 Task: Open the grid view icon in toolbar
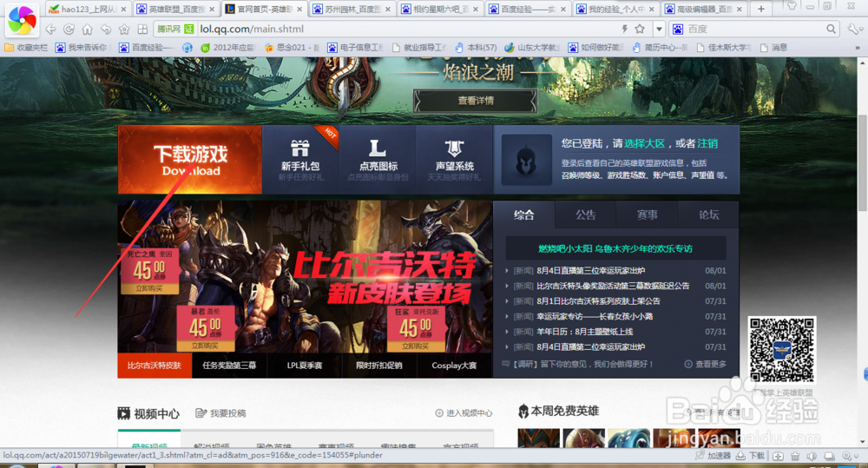[142, 29]
